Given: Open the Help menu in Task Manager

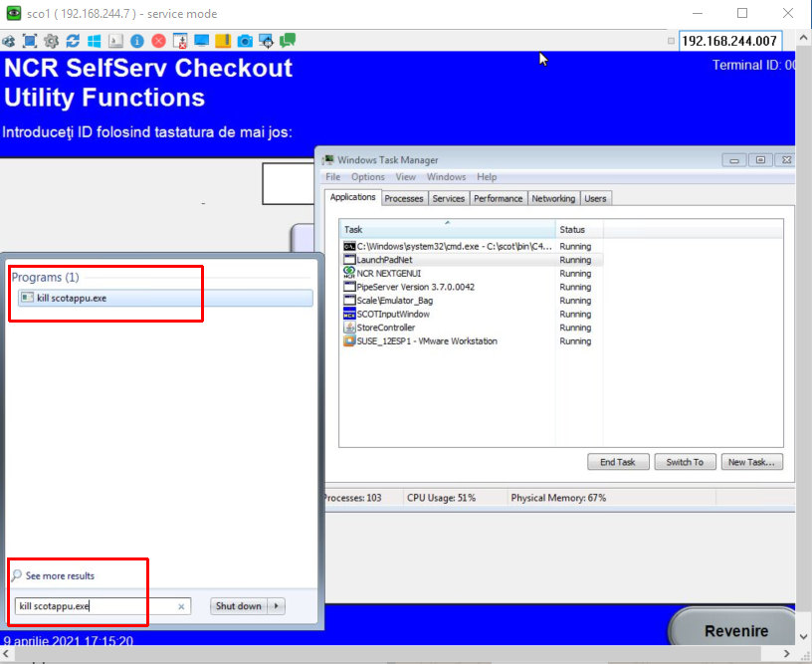Looking at the screenshot, I should tap(487, 176).
